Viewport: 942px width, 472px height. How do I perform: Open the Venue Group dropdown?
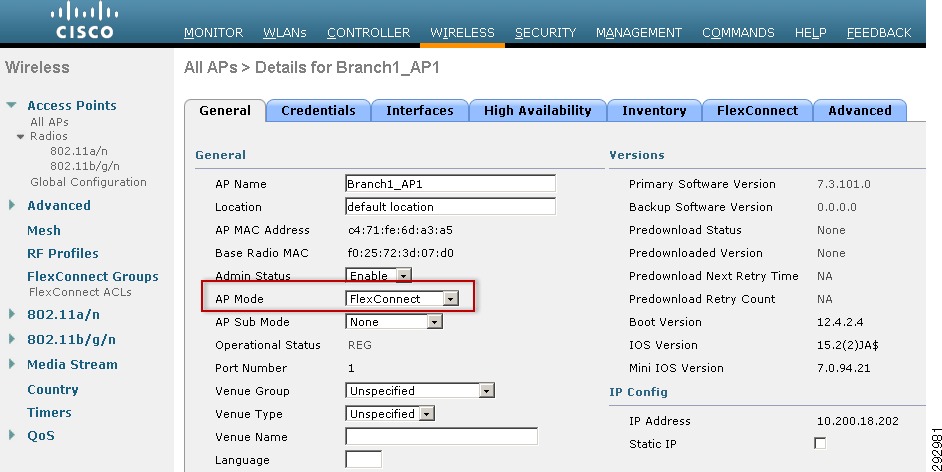[420, 391]
